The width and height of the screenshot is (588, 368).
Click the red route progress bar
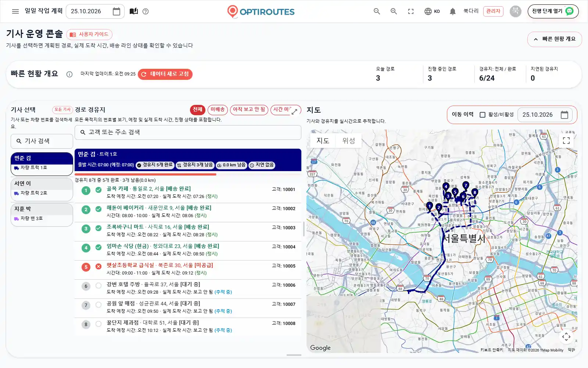click(x=146, y=174)
